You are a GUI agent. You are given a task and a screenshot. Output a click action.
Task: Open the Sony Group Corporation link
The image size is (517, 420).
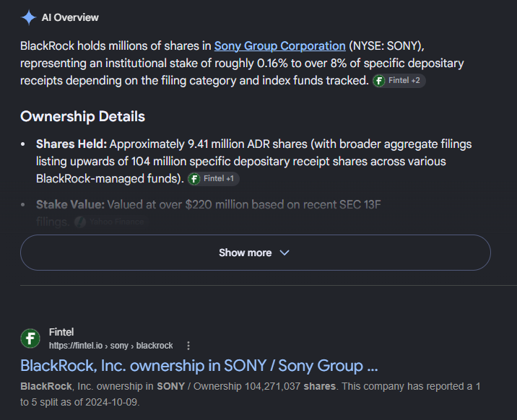tap(280, 45)
